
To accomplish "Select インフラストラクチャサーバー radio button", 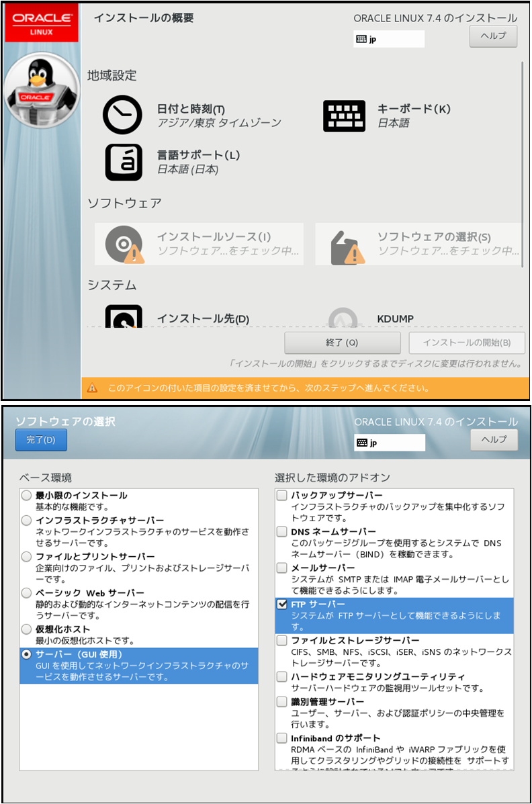I will pyautogui.click(x=27, y=521).
